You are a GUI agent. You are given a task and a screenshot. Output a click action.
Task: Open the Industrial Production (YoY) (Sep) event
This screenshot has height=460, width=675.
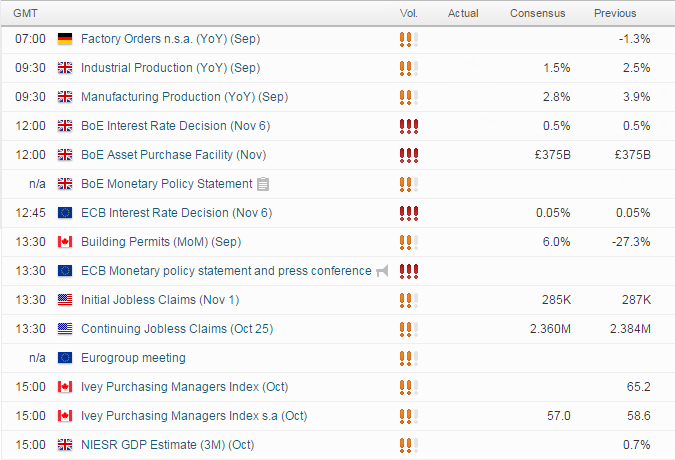(170, 68)
